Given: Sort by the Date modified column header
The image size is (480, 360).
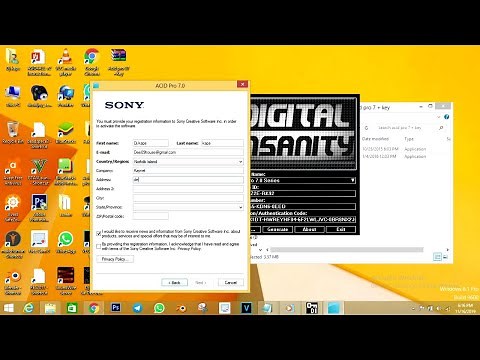Looking at the screenshot, I should pos(375,139).
